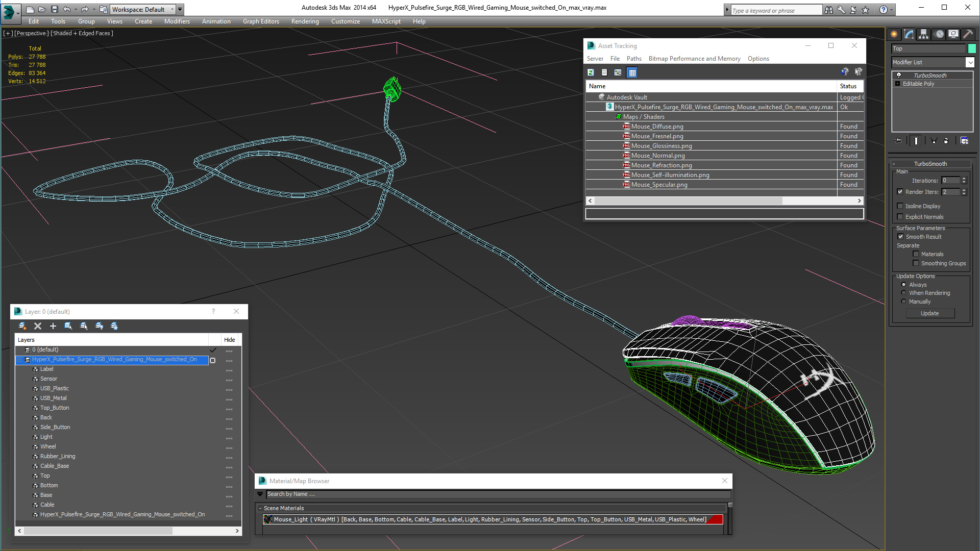Open the Rendering menu

tap(305, 21)
